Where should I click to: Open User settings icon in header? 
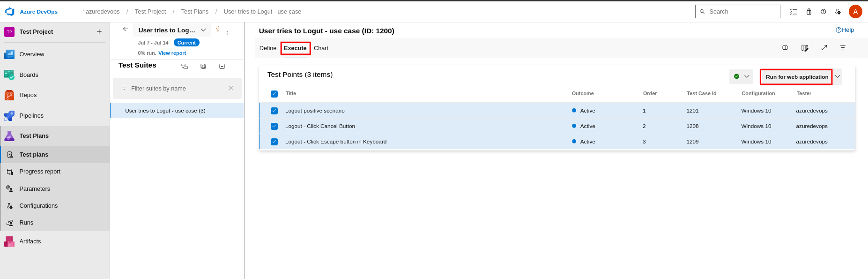838,12
